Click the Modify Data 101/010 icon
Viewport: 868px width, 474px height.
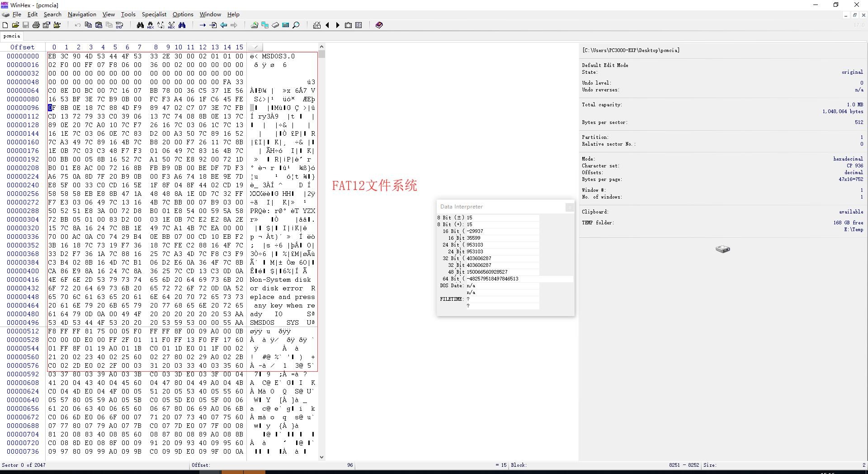[x=119, y=25]
